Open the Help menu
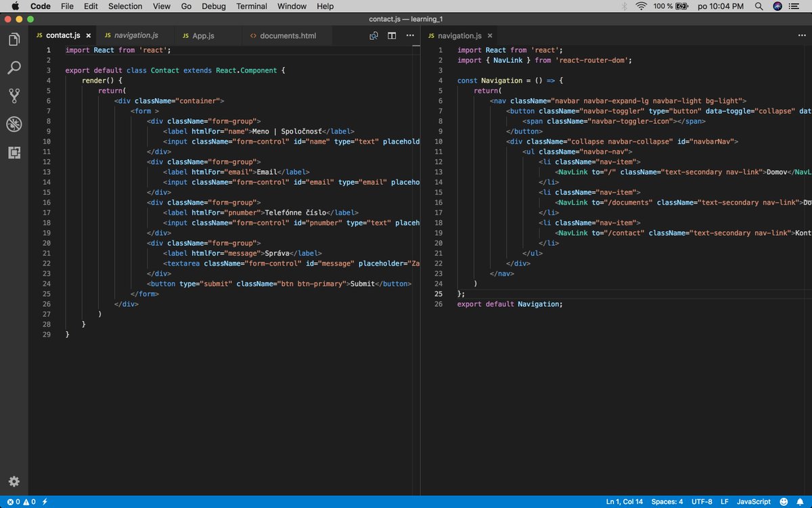The width and height of the screenshot is (812, 508). click(325, 6)
